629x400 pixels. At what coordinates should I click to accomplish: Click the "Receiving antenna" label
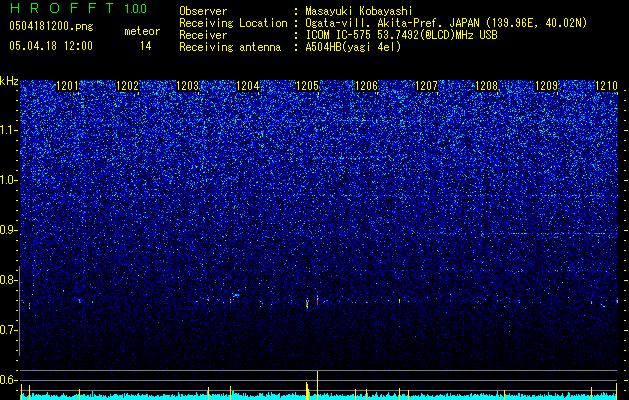click(x=230, y=47)
